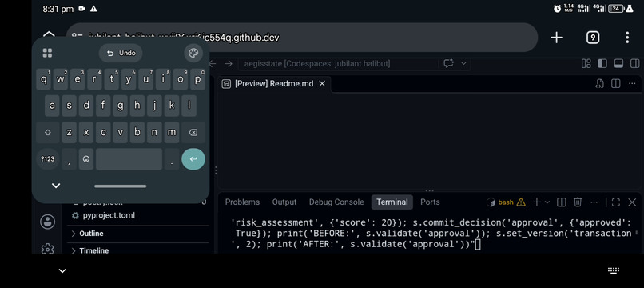Tap the teal Enter key

[193, 159]
